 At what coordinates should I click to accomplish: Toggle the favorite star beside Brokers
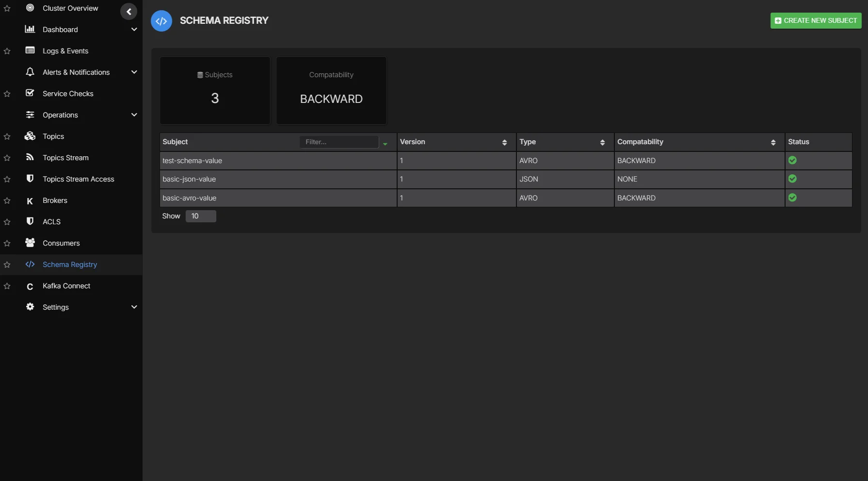[7, 200]
